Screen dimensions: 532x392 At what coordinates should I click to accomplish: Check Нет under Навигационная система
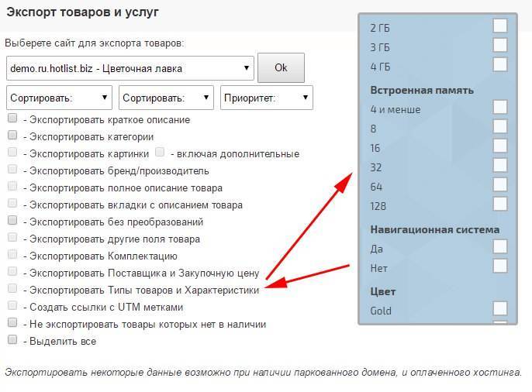tap(500, 266)
